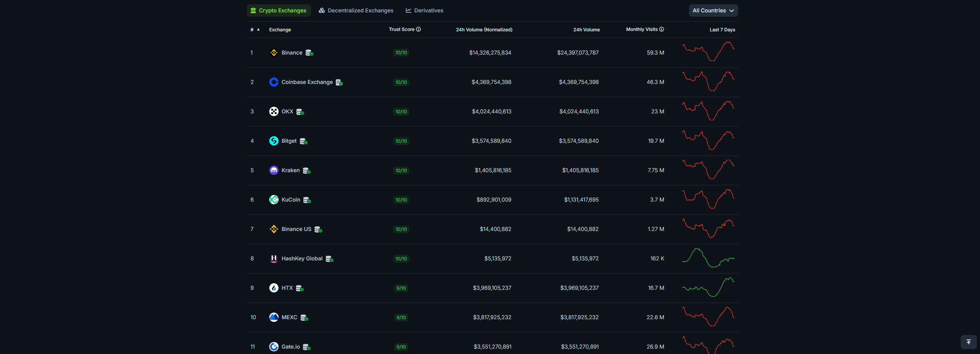Click the Trust Score info icon

click(x=418, y=29)
